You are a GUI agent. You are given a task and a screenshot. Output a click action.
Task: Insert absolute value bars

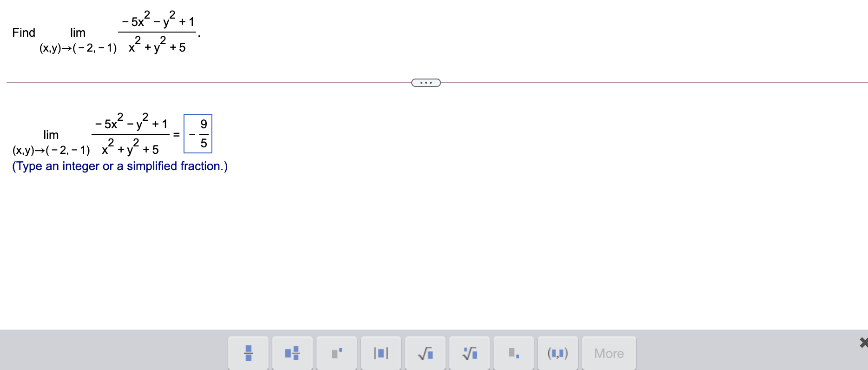coord(381,353)
